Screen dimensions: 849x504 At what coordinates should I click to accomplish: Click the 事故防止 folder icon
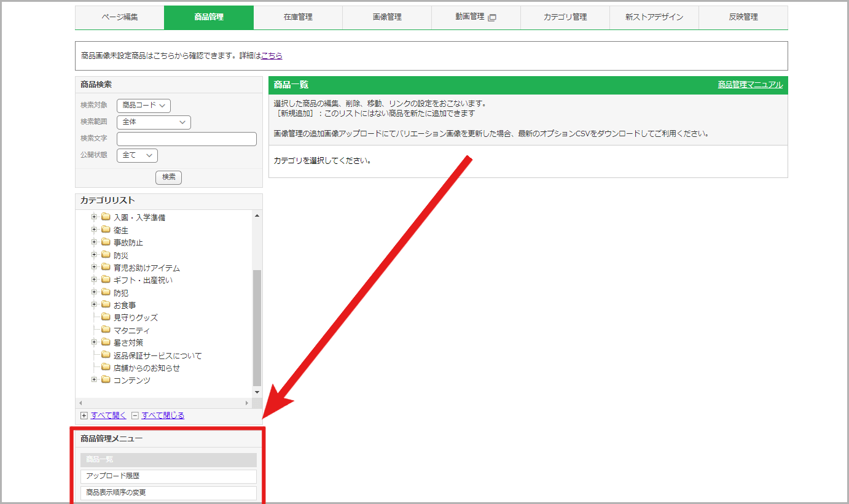point(106,242)
